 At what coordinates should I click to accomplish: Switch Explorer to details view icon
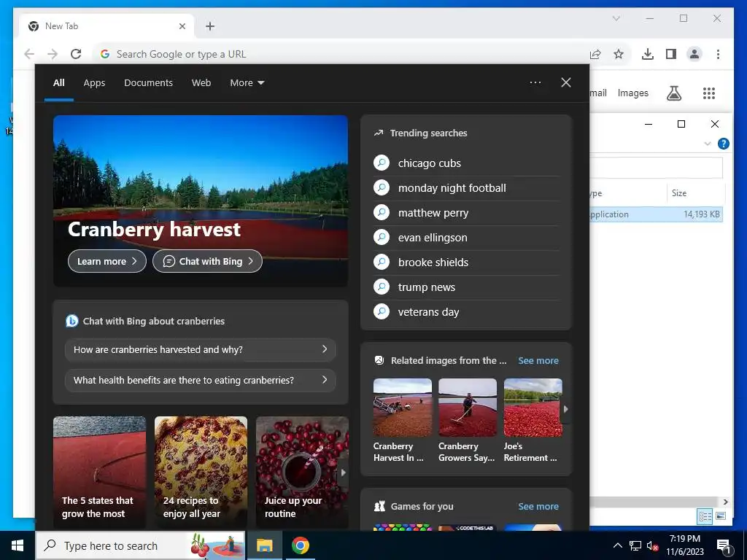pos(705,516)
